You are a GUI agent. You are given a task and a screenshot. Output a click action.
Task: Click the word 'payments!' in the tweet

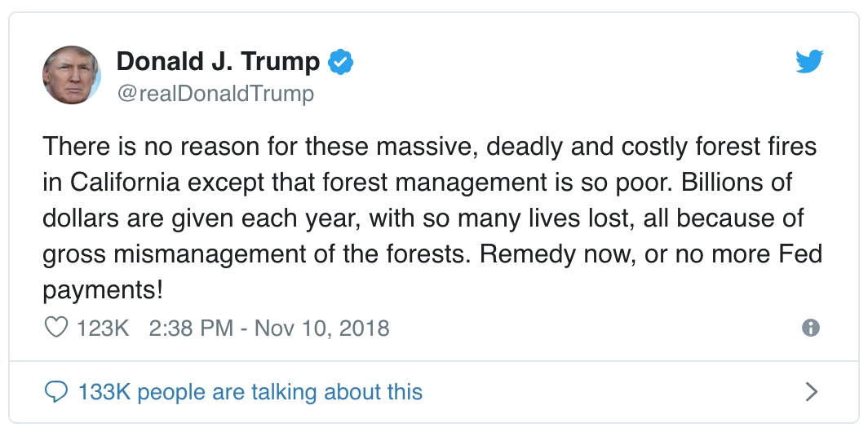coord(103,291)
